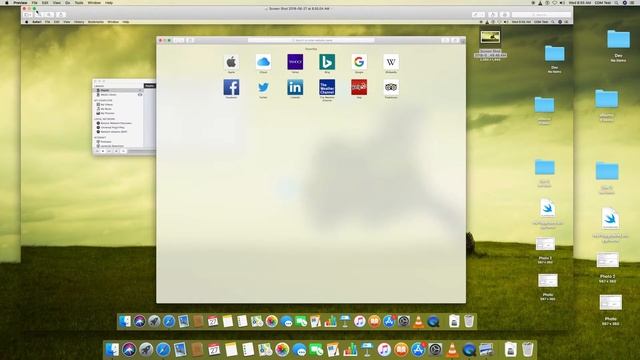Open Twitter favorite tile in Safari
Image resolution: width=640 pixels, height=360 pixels.
(263, 87)
